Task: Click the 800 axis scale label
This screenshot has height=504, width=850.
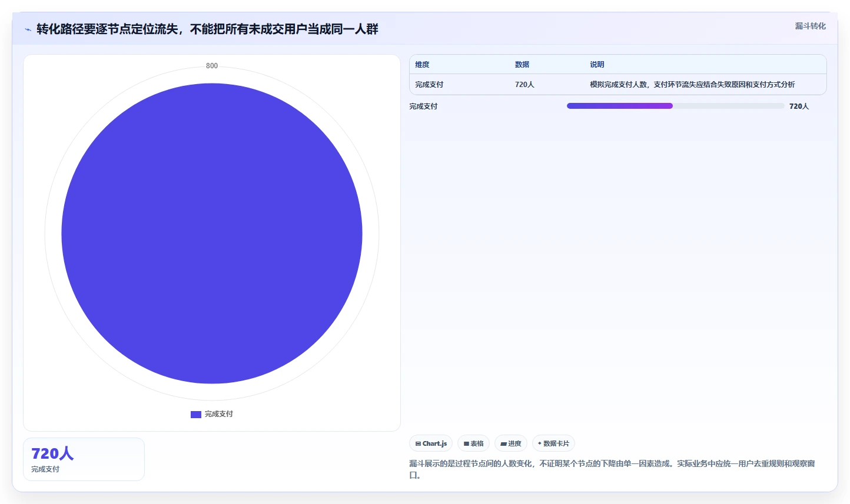Action: click(x=212, y=66)
